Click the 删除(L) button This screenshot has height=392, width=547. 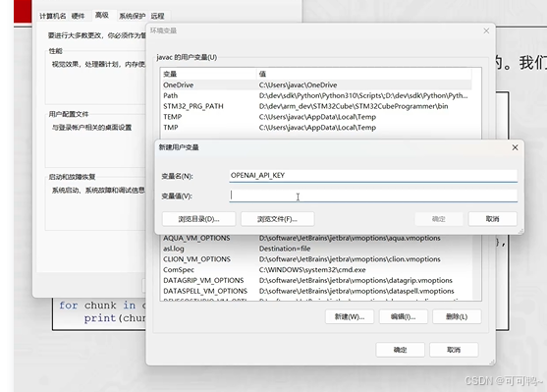457,317
